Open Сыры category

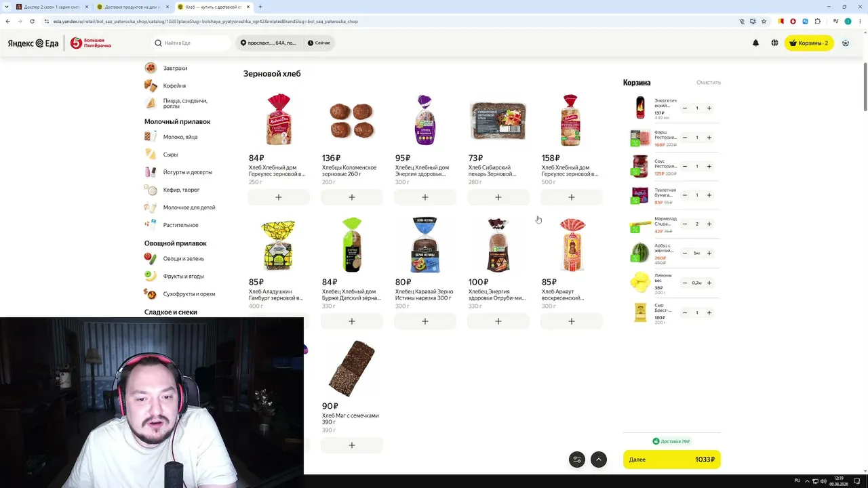[x=170, y=155]
